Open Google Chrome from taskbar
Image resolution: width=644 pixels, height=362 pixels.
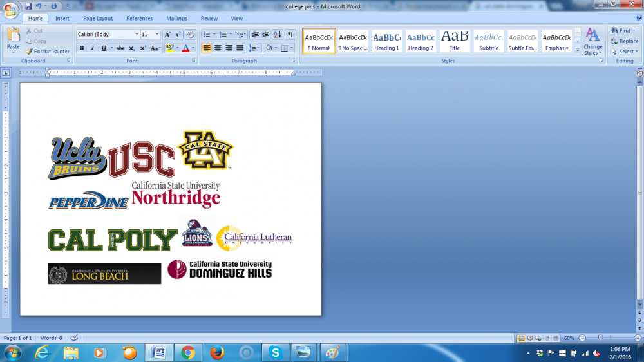pyautogui.click(x=187, y=352)
